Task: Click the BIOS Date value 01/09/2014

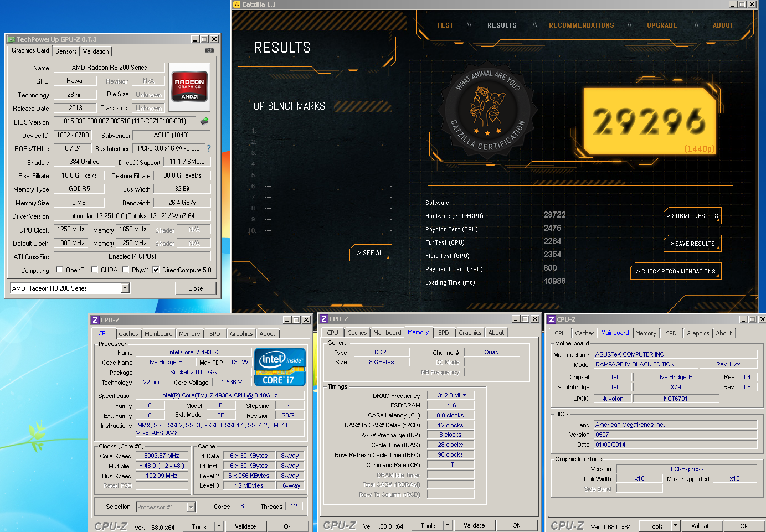Action: [x=675, y=445]
